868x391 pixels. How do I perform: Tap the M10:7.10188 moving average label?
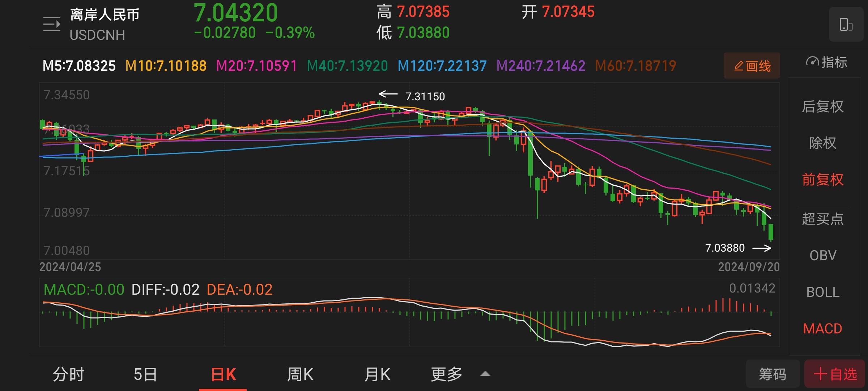pyautogui.click(x=166, y=66)
